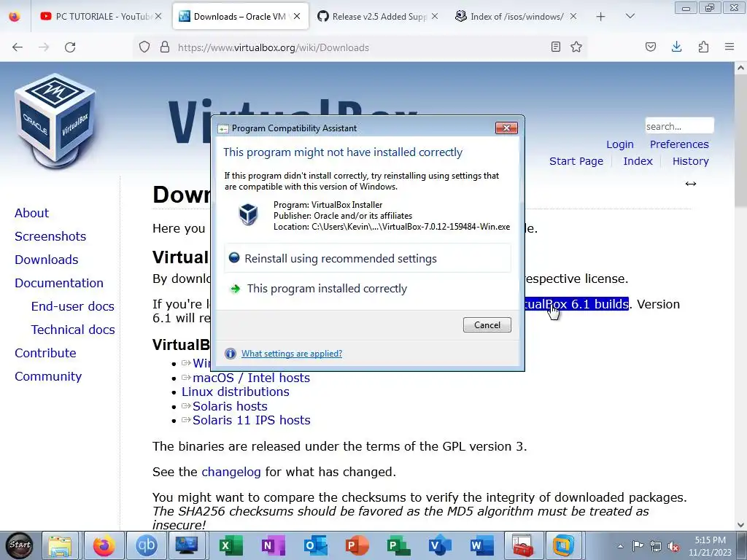Open PowerPoint from the taskbar
Image resolution: width=747 pixels, height=560 pixels.
357,545
